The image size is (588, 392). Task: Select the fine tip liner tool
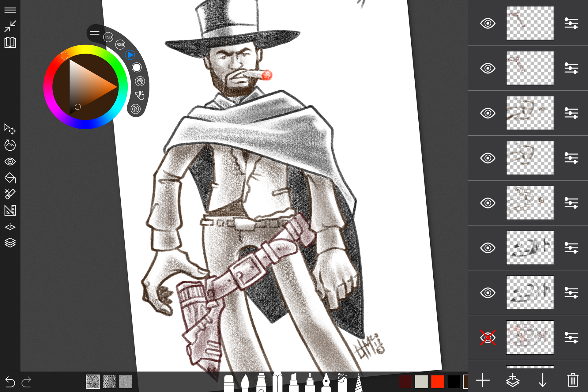point(310,382)
